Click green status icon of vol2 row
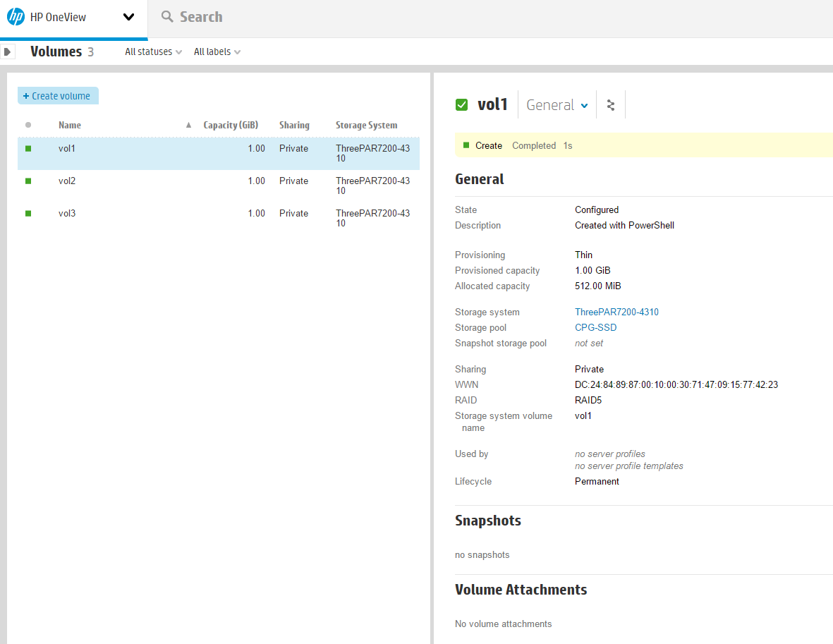This screenshot has height=644, width=833. click(28, 181)
